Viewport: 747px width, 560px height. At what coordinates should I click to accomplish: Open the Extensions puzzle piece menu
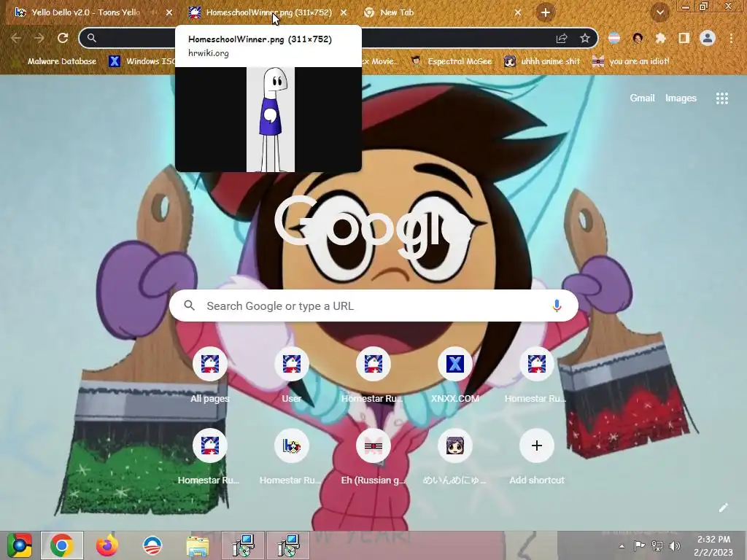(x=660, y=38)
